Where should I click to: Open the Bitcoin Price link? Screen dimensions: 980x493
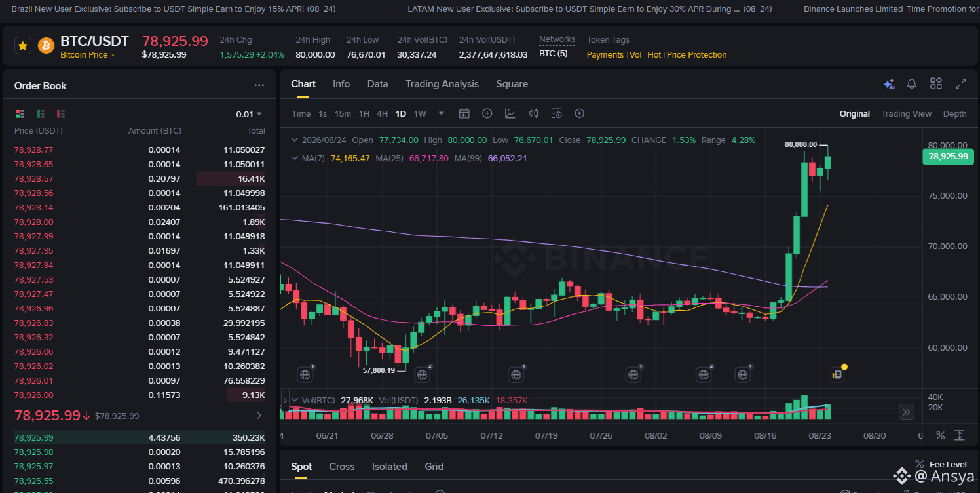87,55
